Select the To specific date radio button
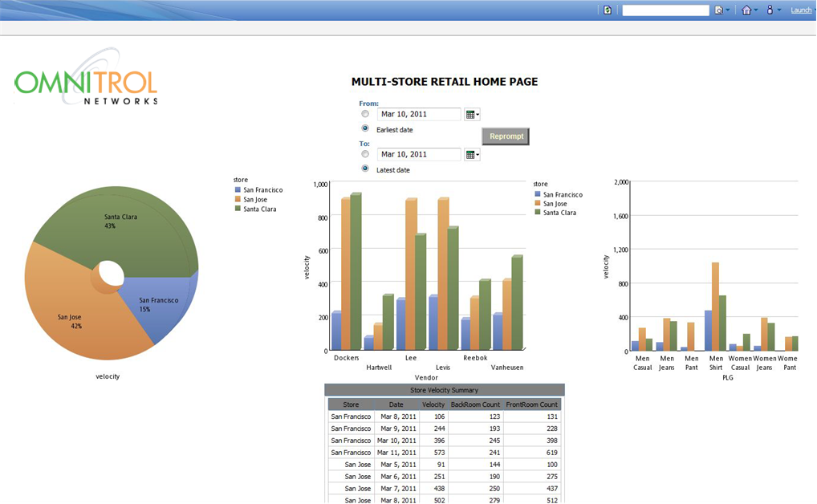The image size is (817, 504). pyautogui.click(x=365, y=154)
